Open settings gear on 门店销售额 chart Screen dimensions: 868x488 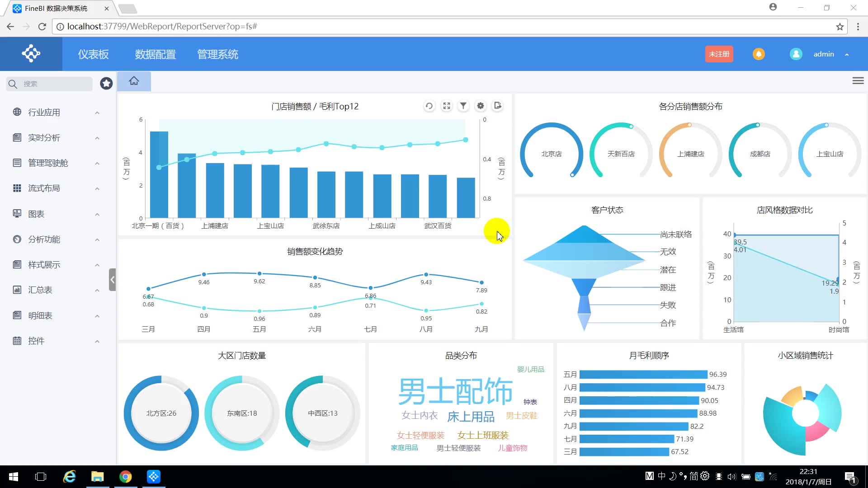pos(481,106)
